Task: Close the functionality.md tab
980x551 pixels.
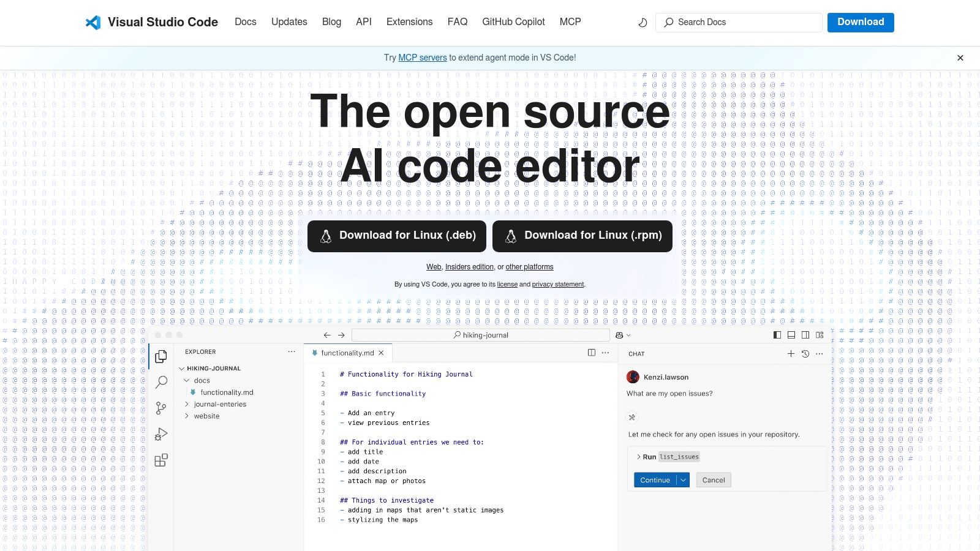Action: pos(381,353)
